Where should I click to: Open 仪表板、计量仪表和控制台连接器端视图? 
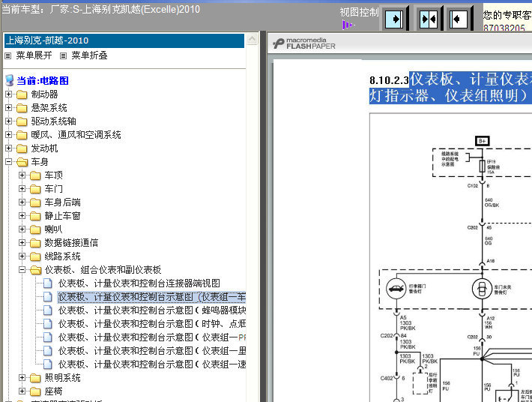(x=139, y=283)
